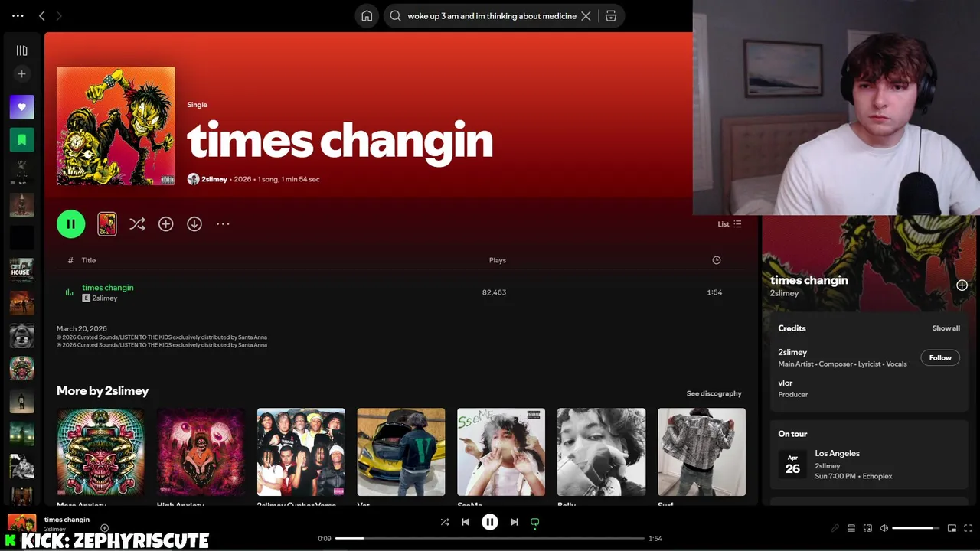Click now-playing cover art at bottom left
The width and height of the screenshot is (980, 551).
click(21, 523)
